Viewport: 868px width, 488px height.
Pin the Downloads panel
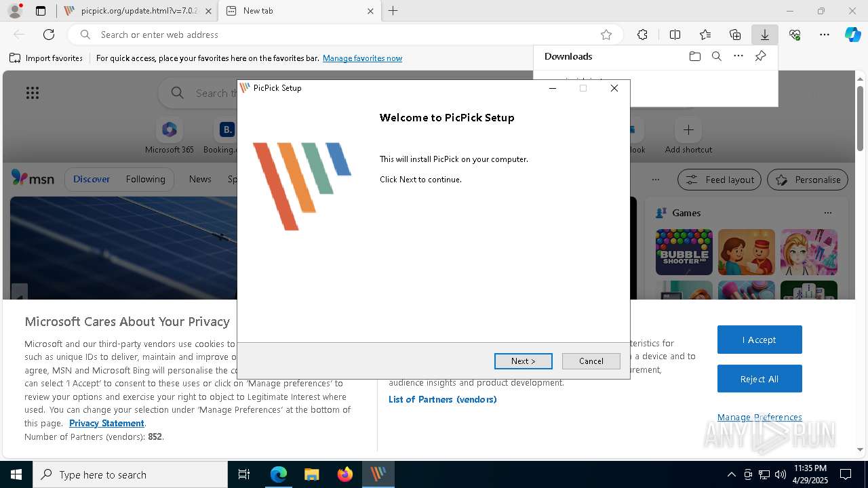(760, 56)
